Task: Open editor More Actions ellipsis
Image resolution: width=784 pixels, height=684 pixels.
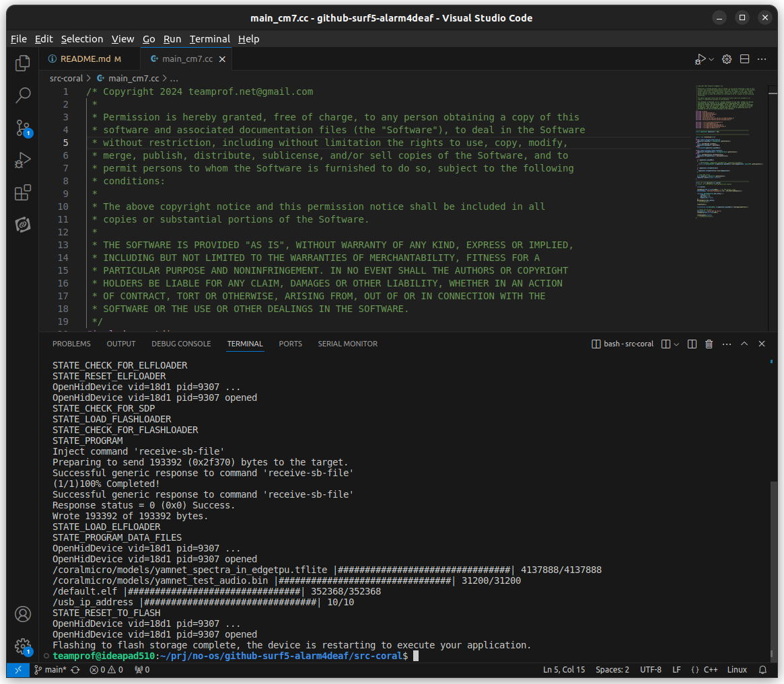Action: [762, 59]
